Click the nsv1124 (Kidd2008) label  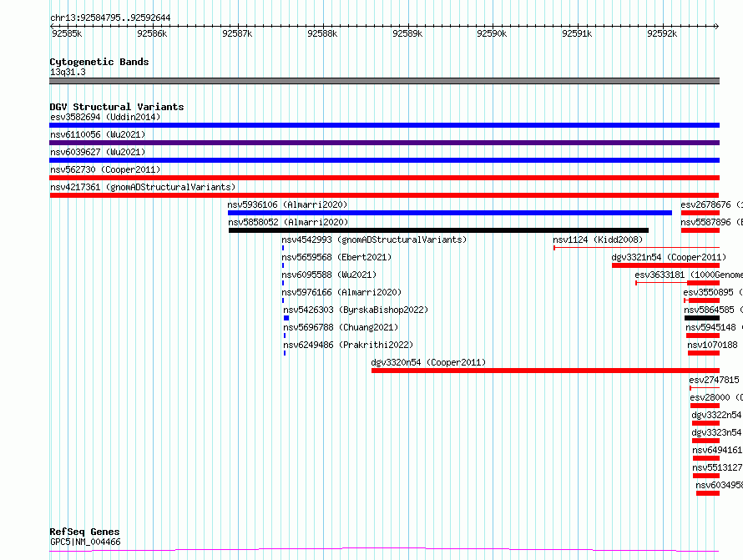pyautogui.click(x=598, y=240)
